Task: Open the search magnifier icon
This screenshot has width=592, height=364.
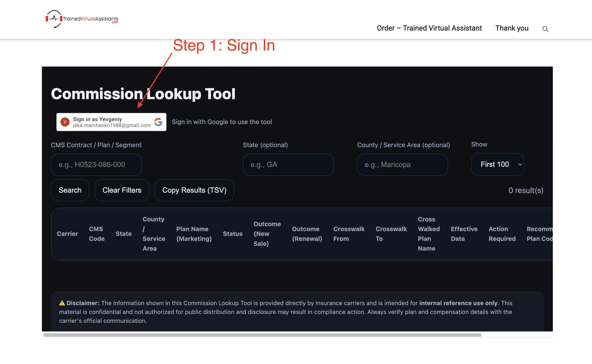Action: (545, 29)
